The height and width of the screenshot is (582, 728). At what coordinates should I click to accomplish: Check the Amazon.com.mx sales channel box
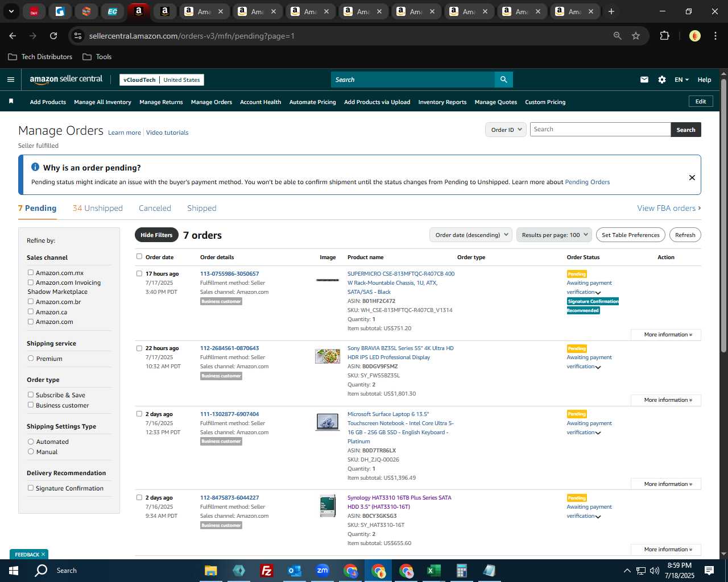tap(31, 272)
